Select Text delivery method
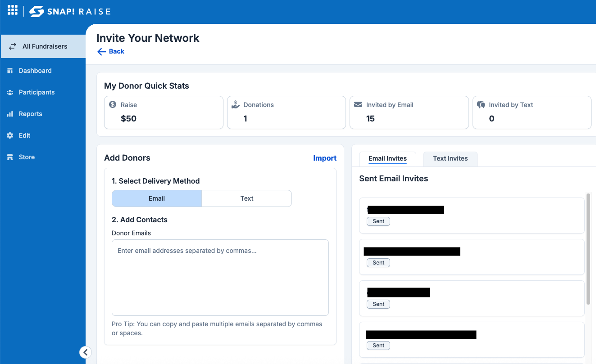596x364 pixels. 247,198
